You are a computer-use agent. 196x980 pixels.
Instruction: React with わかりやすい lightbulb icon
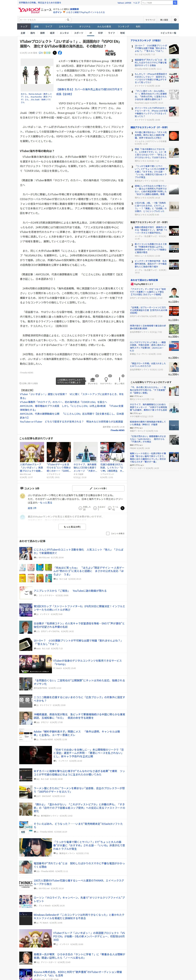click(x=106, y=380)
